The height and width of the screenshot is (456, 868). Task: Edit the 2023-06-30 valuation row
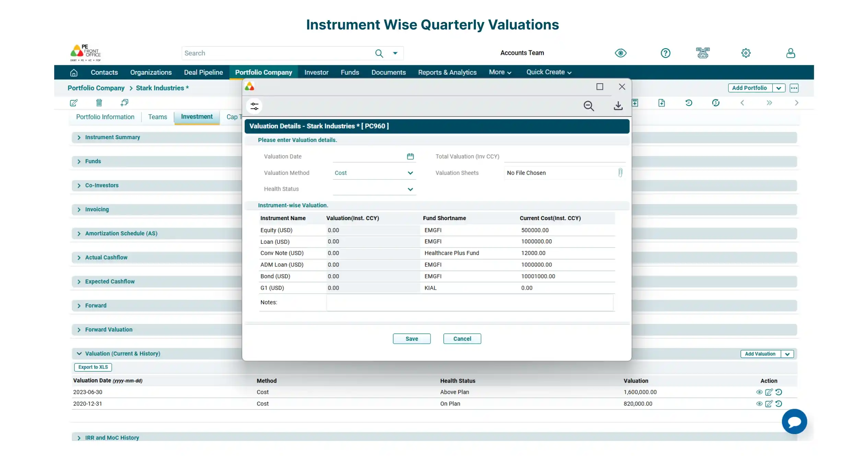(x=769, y=392)
